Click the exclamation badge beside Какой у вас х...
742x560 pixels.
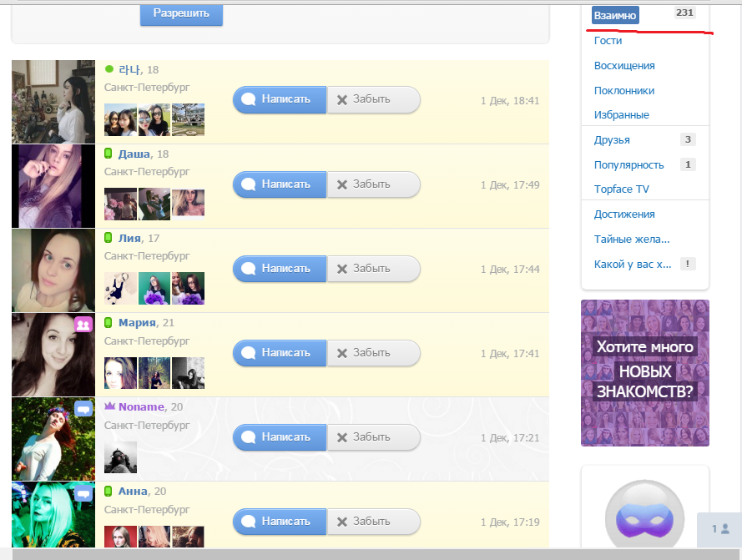(x=688, y=264)
